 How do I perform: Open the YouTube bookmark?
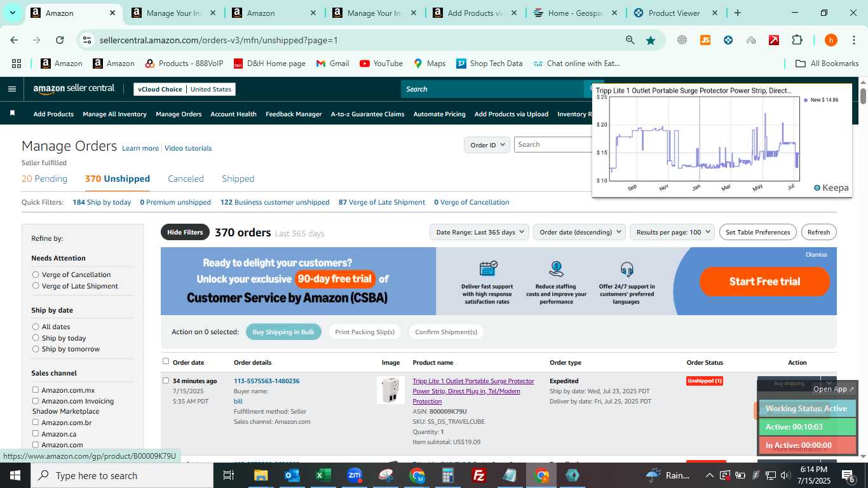click(381, 64)
